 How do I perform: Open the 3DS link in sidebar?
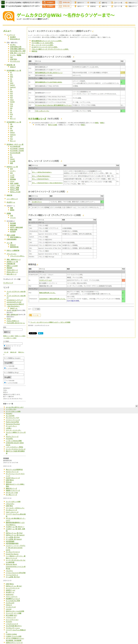point(11,131)
